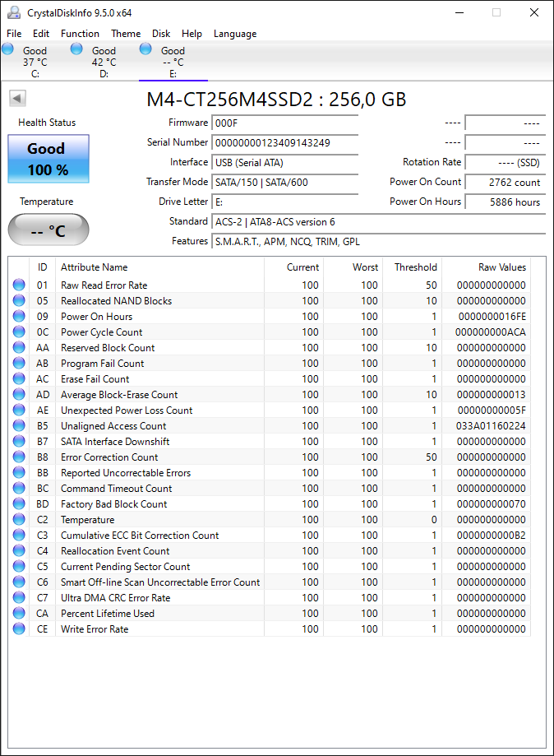
Task: Click the status orb for Percent Lifetime Used
Action: point(19,613)
